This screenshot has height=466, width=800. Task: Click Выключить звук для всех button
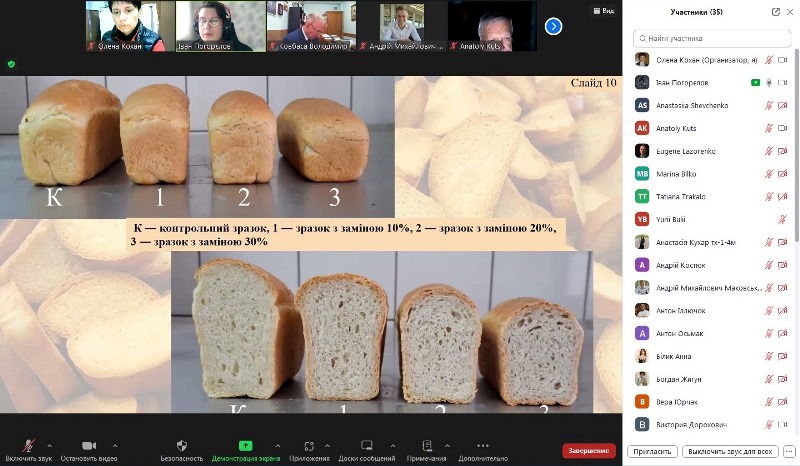730,452
